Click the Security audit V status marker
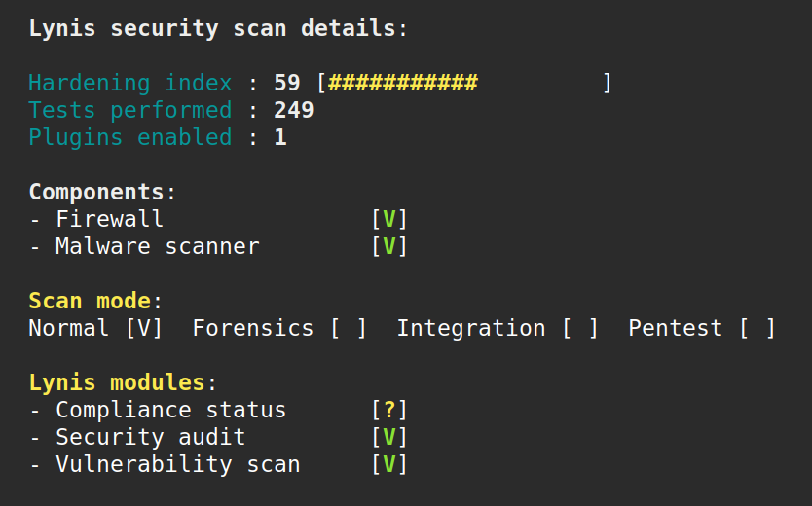 [x=388, y=438]
